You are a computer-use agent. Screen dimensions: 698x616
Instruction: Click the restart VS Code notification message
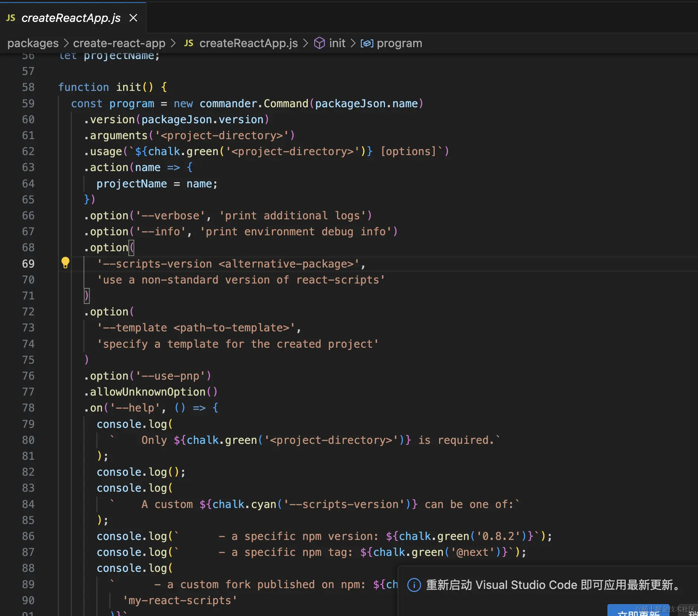pos(553,585)
